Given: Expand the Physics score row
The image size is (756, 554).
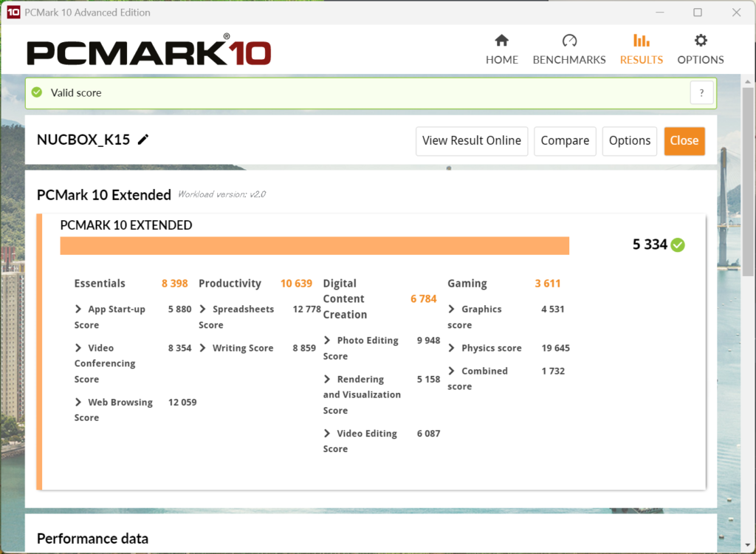Looking at the screenshot, I should [452, 348].
